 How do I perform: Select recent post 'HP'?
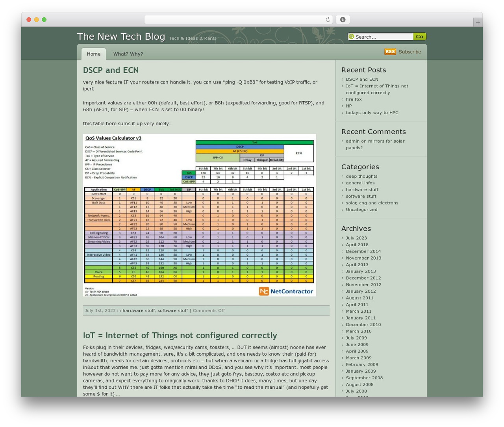point(349,106)
